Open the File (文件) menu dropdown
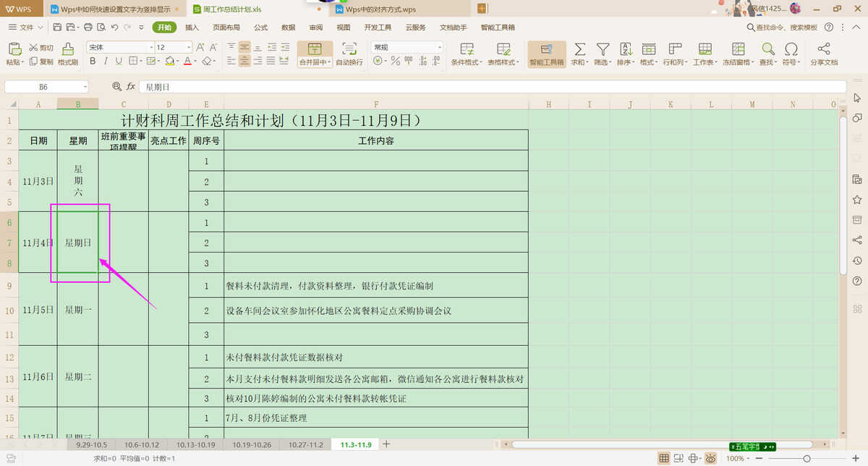This screenshot has width=868, height=466. (x=27, y=27)
